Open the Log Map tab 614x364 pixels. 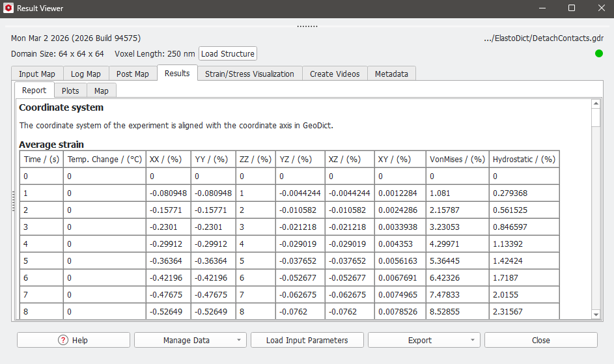(x=85, y=74)
